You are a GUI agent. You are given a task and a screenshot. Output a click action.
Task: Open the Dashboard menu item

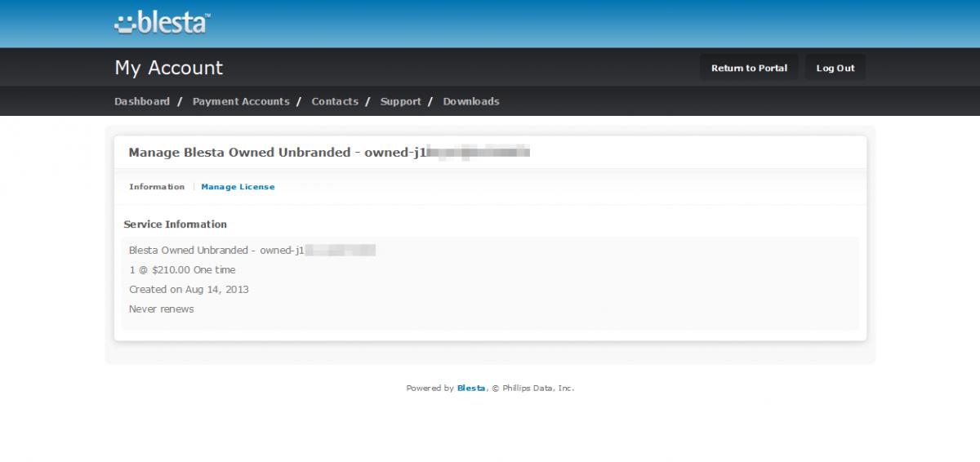click(x=142, y=101)
